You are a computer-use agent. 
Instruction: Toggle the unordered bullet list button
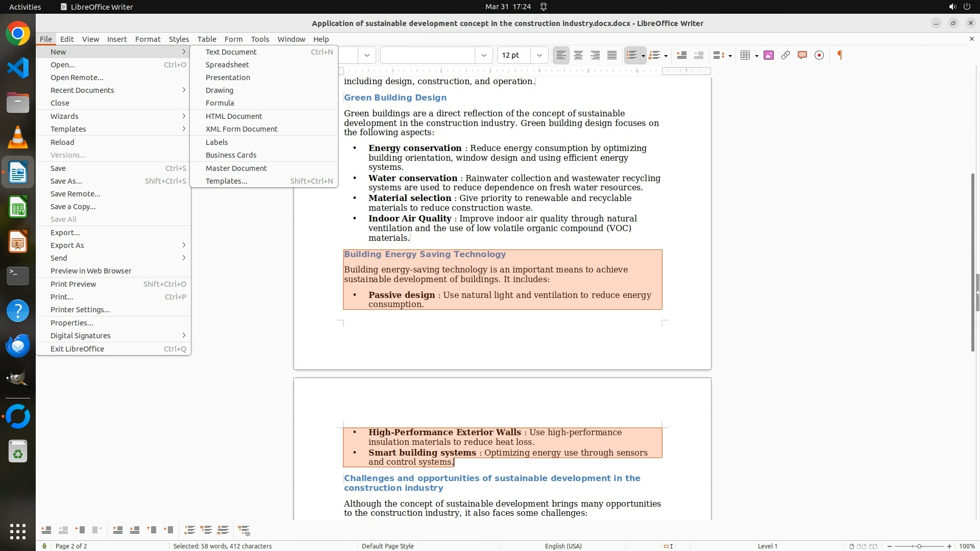point(631,55)
